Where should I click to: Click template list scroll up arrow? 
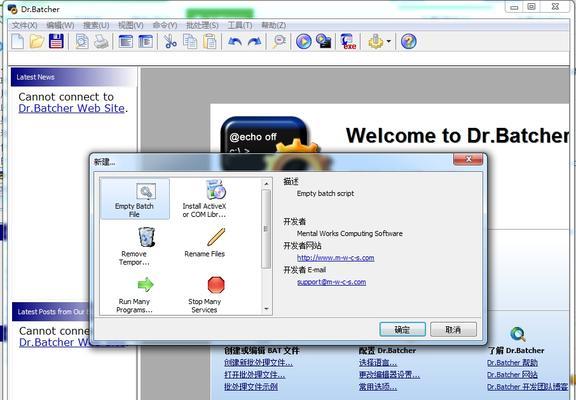point(267,183)
